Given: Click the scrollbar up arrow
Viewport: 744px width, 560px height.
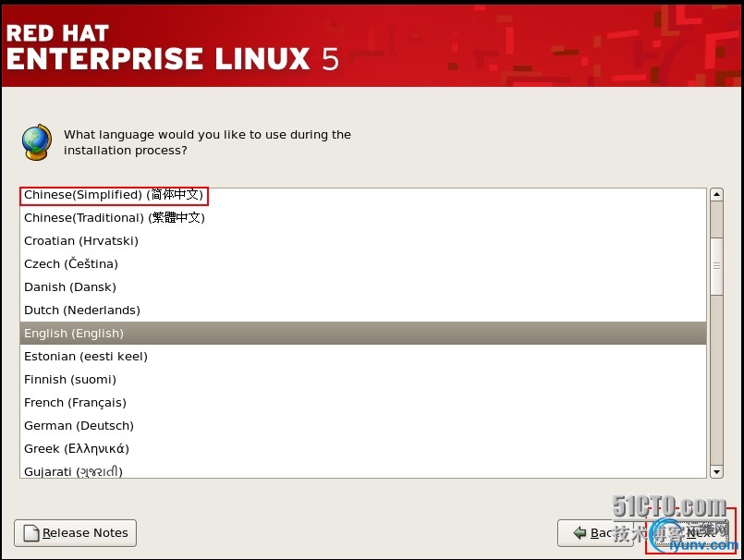Looking at the screenshot, I should tap(716, 194).
